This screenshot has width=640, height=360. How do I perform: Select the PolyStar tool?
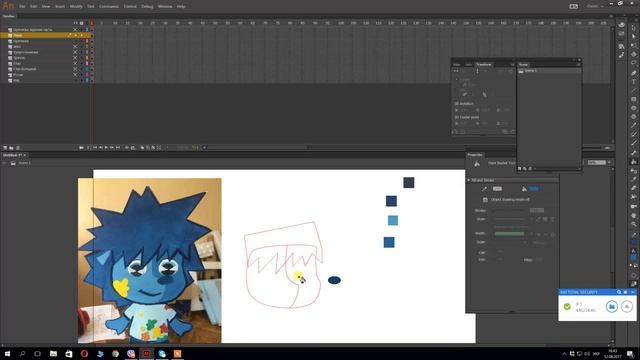(x=633, y=117)
